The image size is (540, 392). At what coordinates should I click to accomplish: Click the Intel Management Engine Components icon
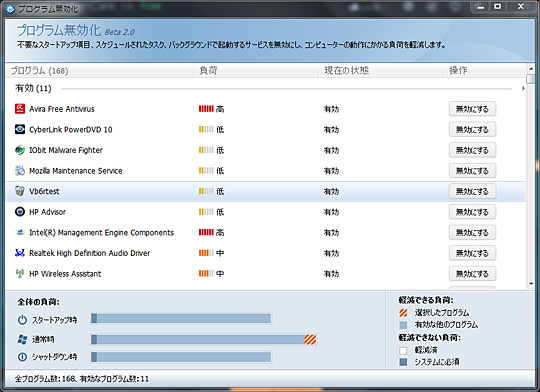pos(20,232)
